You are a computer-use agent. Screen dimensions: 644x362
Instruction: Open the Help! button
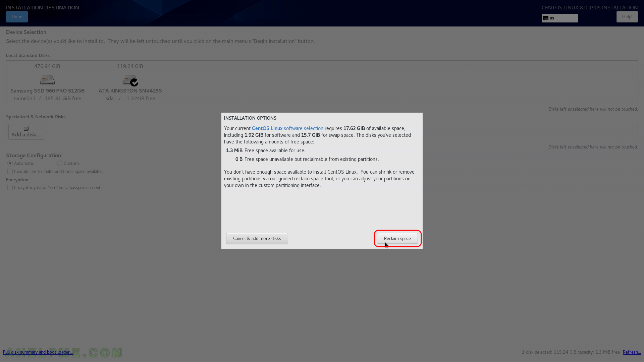(x=627, y=17)
